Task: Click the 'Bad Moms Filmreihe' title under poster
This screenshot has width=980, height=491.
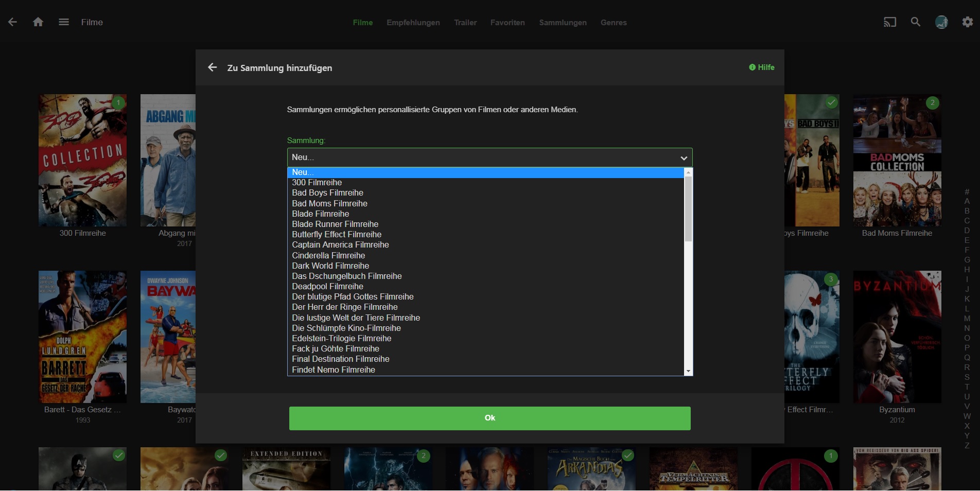Action: coord(897,233)
